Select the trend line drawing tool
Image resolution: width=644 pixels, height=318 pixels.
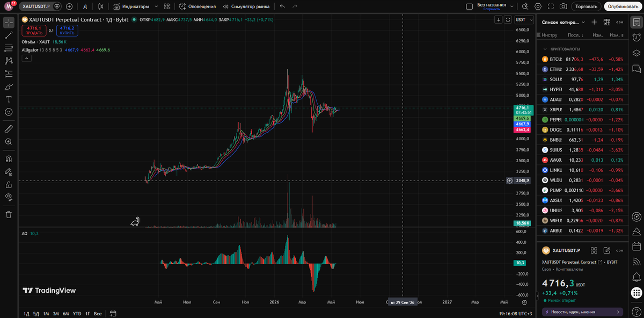tap(9, 35)
